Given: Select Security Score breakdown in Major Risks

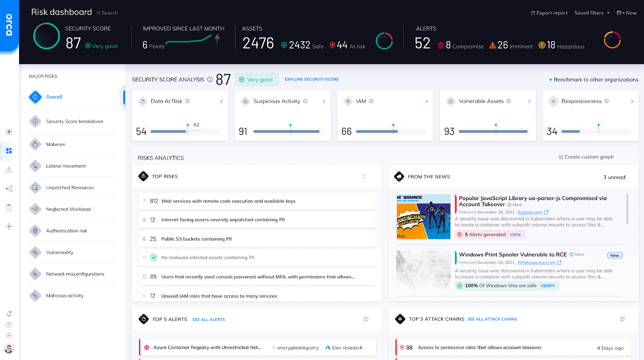Looking at the screenshot, I should coord(74,121).
